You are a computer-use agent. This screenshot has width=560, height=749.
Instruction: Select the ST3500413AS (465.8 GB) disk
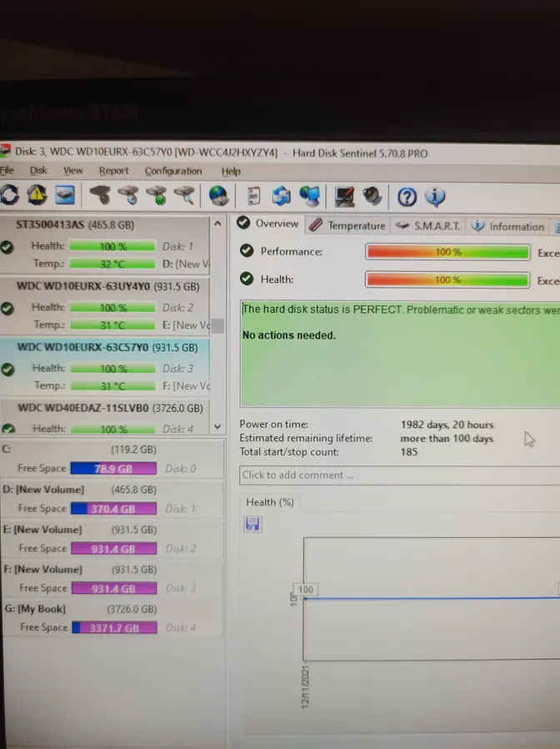pos(104,245)
